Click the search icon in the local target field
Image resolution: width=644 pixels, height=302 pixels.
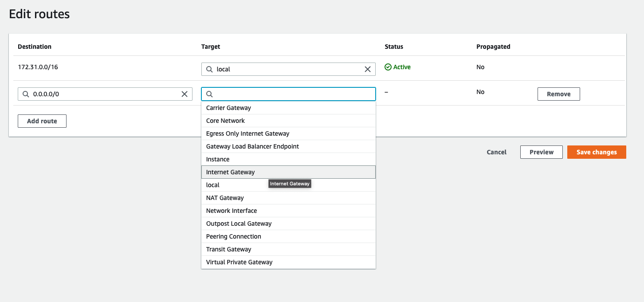click(x=210, y=69)
